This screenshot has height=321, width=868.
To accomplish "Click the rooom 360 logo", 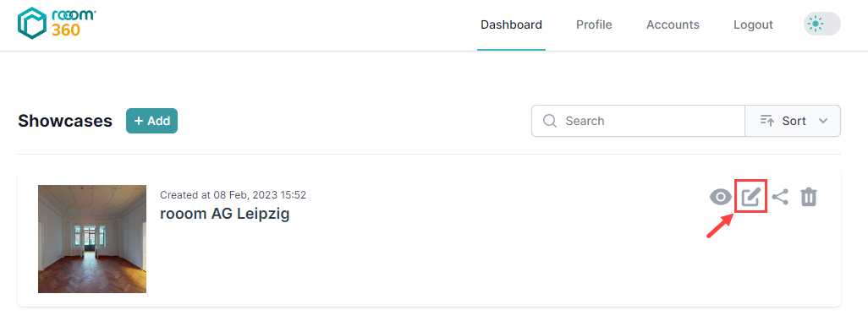I will [57, 23].
